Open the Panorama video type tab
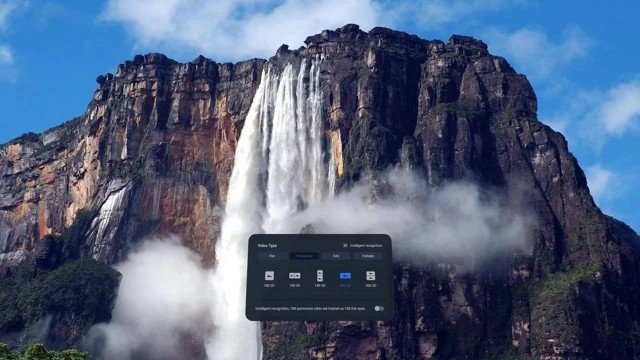Image resolution: width=640 pixels, height=360 pixels. click(x=304, y=256)
